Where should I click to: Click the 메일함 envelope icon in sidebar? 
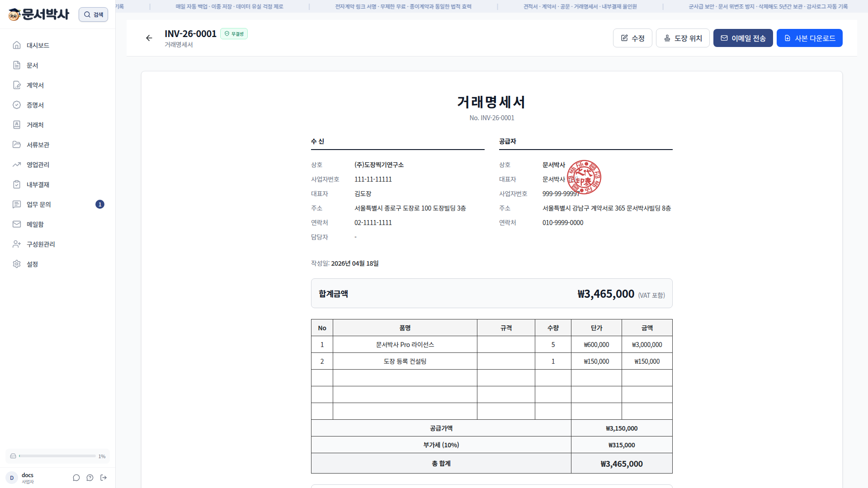point(17,224)
